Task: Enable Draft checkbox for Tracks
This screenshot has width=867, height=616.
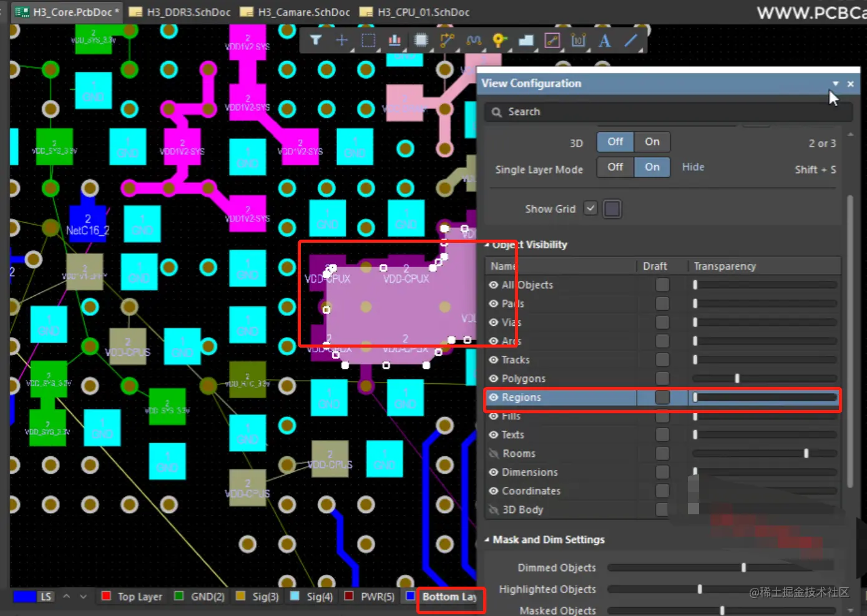Action: pos(662,359)
